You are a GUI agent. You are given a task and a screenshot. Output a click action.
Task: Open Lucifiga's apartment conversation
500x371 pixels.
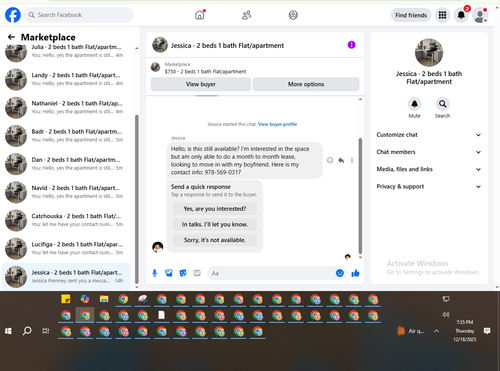click(x=67, y=248)
